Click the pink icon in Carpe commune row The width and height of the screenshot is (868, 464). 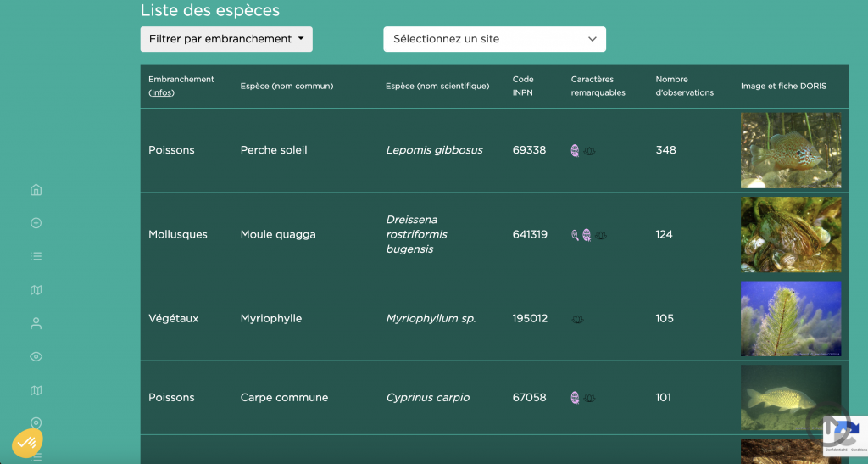tap(576, 397)
